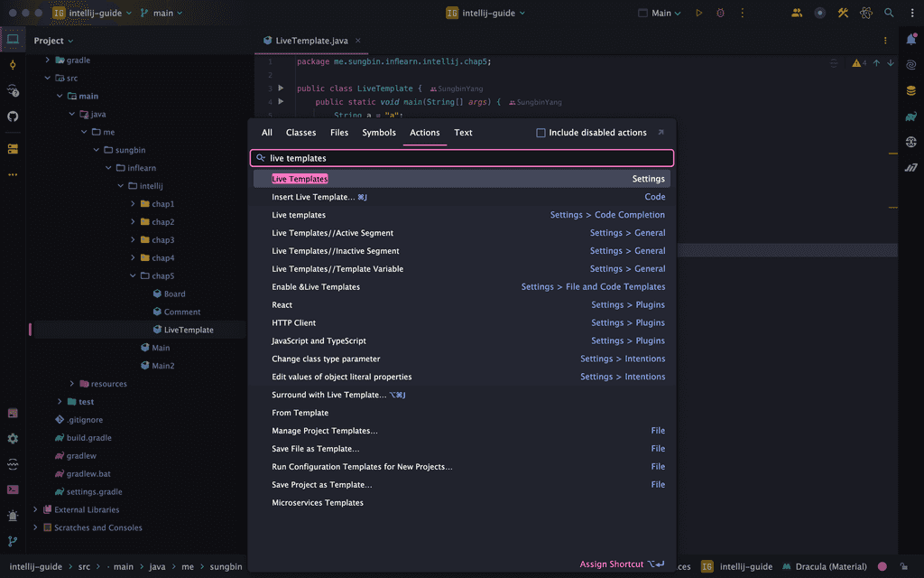Open the GitHub tool window icon
The width and height of the screenshot is (924, 578).
[x=13, y=117]
